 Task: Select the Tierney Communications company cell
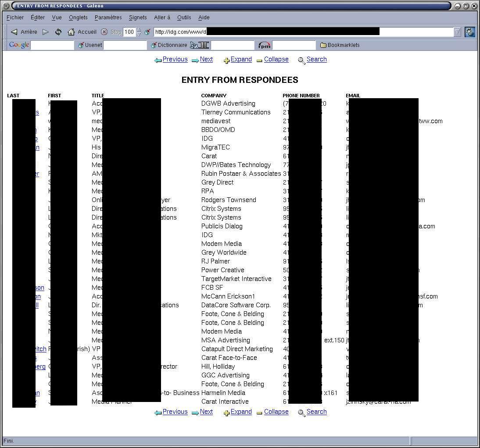pos(236,112)
